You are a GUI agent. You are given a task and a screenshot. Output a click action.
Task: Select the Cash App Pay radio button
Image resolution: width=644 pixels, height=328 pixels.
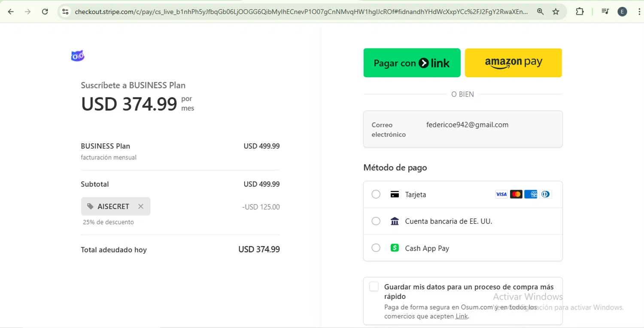[376, 248]
